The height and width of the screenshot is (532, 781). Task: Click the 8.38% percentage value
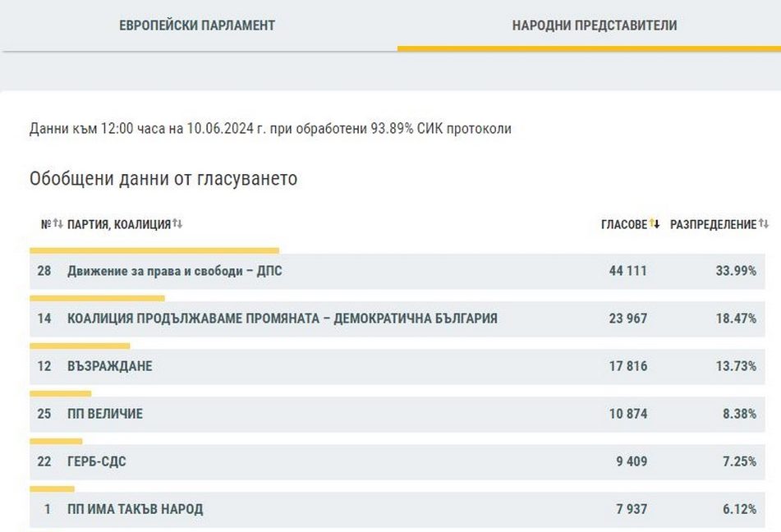pos(739,414)
